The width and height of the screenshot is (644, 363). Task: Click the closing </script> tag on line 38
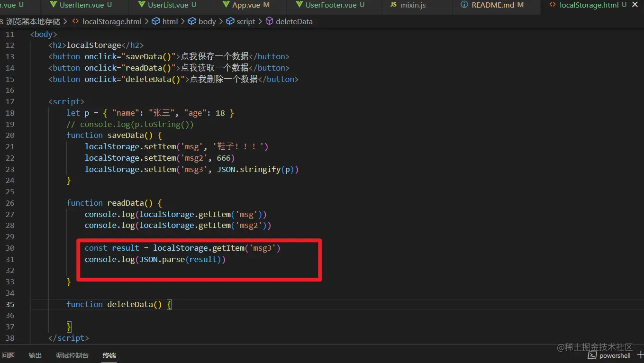pyautogui.click(x=69, y=338)
